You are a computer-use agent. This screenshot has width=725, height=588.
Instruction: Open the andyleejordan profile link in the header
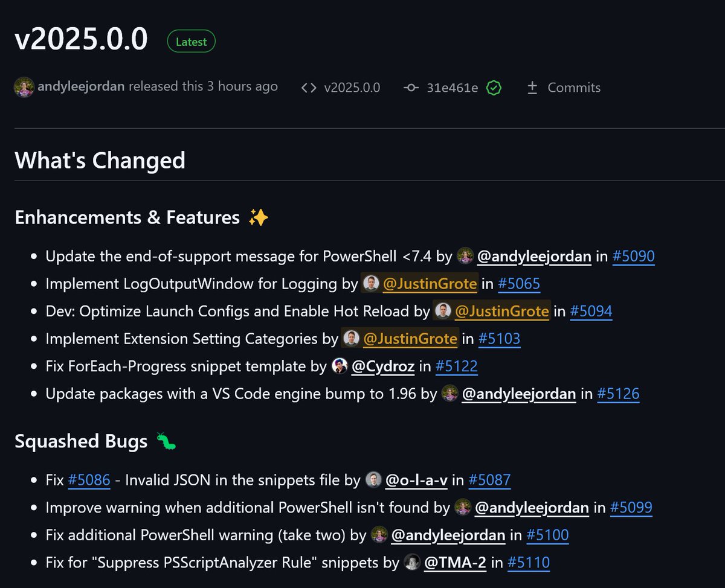click(81, 87)
